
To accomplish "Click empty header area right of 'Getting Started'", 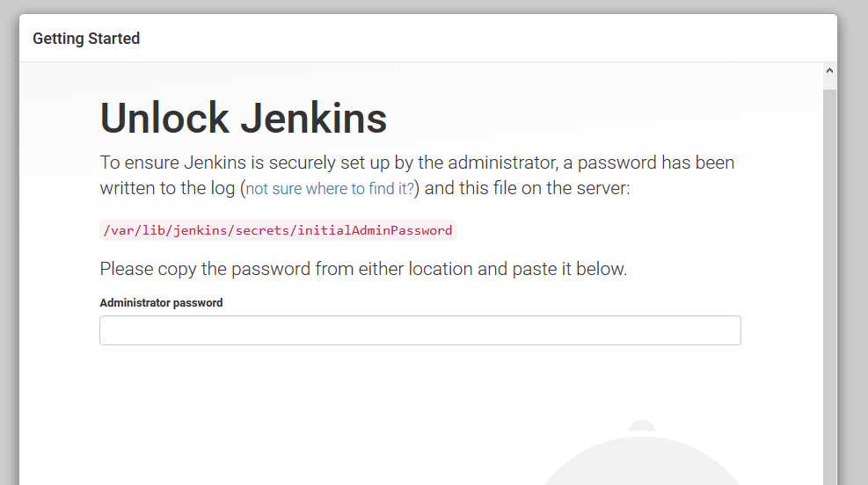I will pos(484,39).
